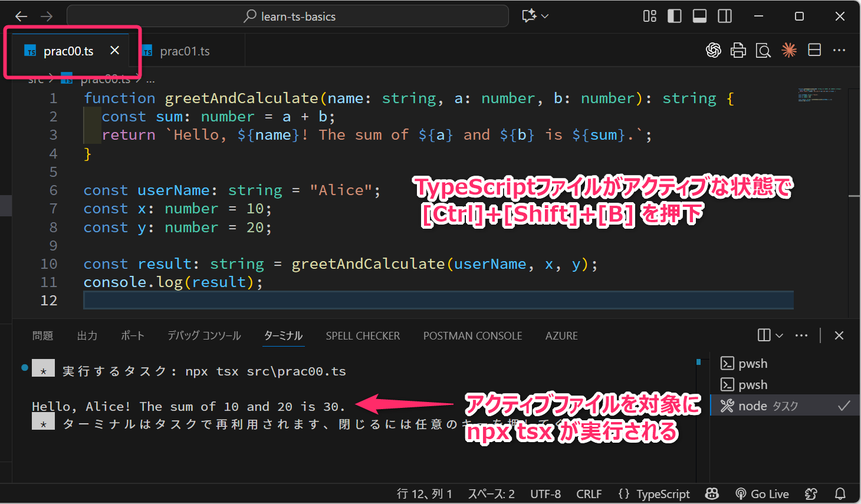861x504 pixels.
Task: Click the print icon in editor toolbar
Action: (738, 51)
